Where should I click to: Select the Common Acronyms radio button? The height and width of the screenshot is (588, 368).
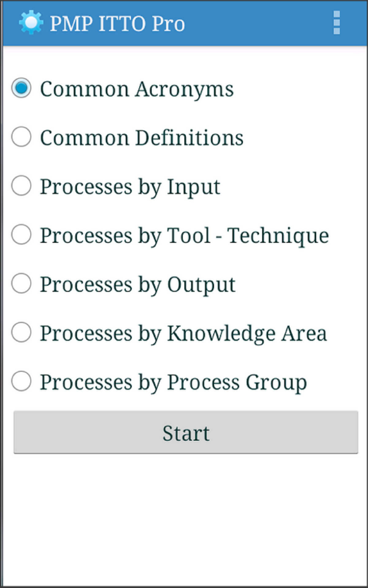click(x=21, y=88)
